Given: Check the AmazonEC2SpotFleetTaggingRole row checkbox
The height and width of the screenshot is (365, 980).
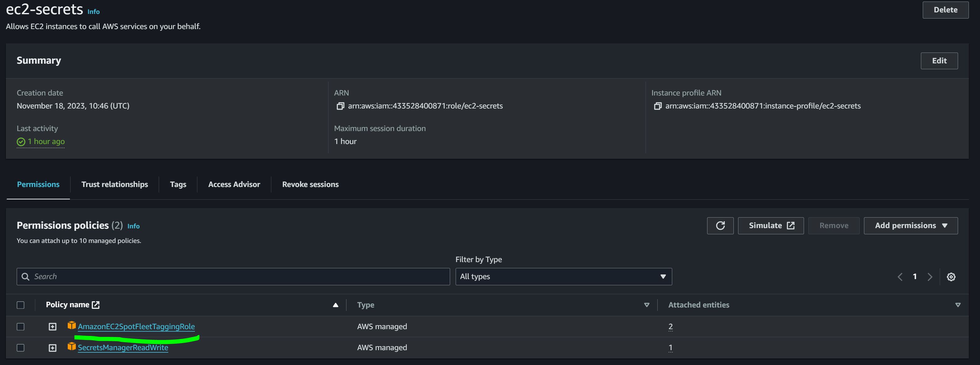Looking at the screenshot, I should coord(20,327).
